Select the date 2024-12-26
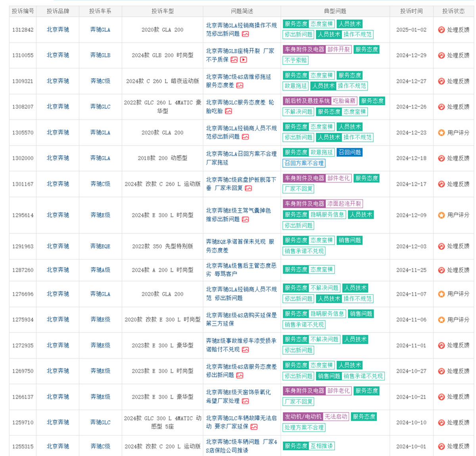Viewport: 476px width, 456px height. click(x=411, y=107)
